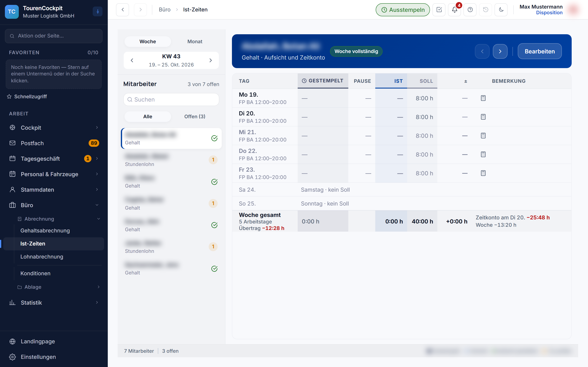Filter employees by Offen (3)
Image resolution: width=588 pixels, height=367 pixels.
(x=195, y=116)
